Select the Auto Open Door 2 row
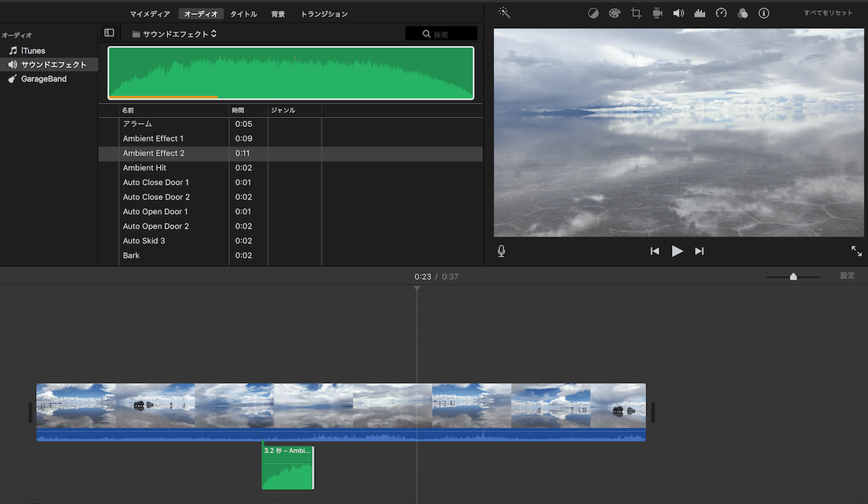 pyautogui.click(x=291, y=226)
